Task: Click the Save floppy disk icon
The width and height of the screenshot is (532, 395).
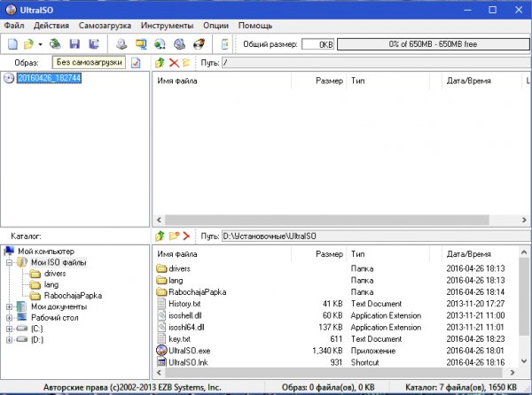Action: [74, 44]
